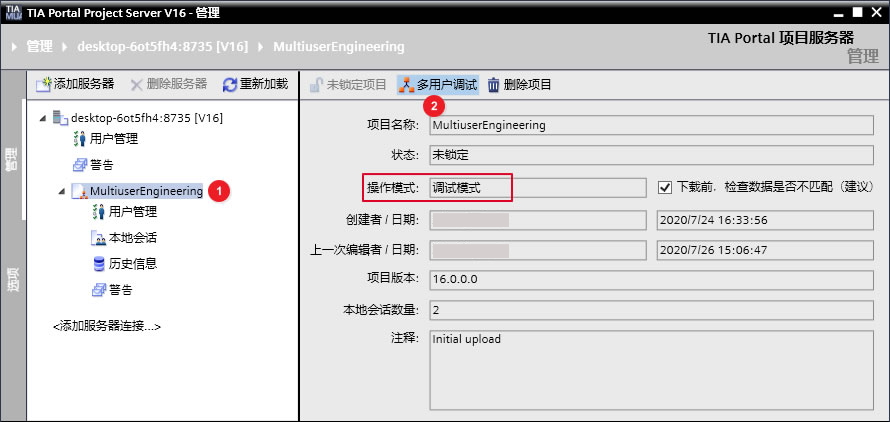Click MultiuserEngineering in the breadcrumb path
The height and width of the screenshot is (422, 890).
(x=339, y=47)
